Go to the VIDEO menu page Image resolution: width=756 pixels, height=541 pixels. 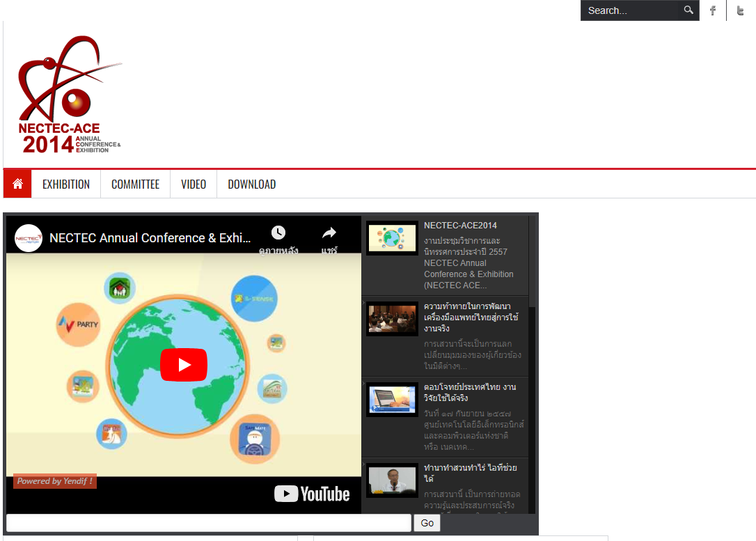point(194,185)
